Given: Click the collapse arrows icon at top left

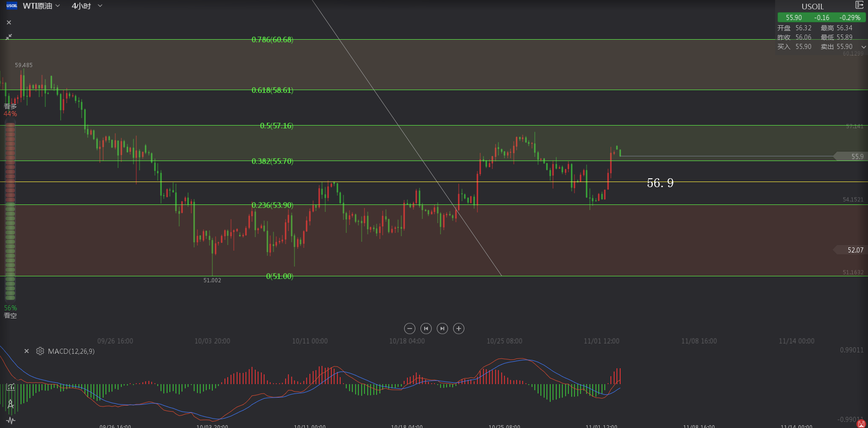Looking at the screenshot, I should pos(9,36).
